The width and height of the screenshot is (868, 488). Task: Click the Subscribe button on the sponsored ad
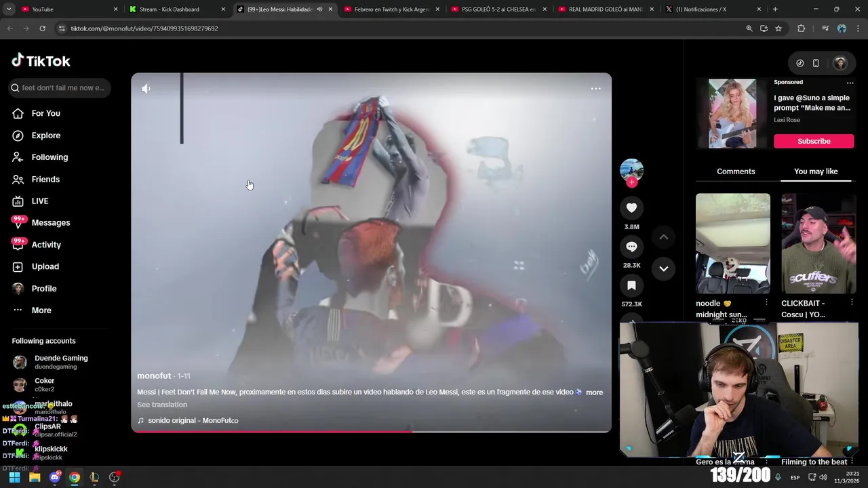814,141
